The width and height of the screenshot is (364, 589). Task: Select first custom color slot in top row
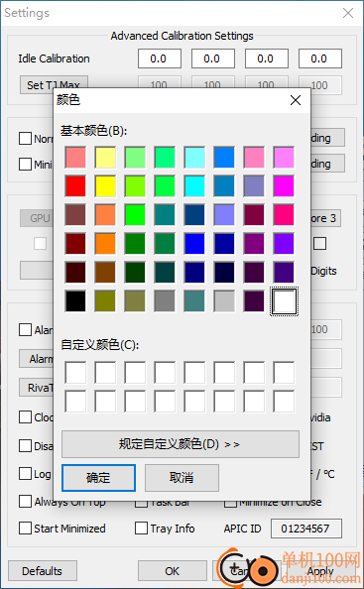tap(75, 372)
